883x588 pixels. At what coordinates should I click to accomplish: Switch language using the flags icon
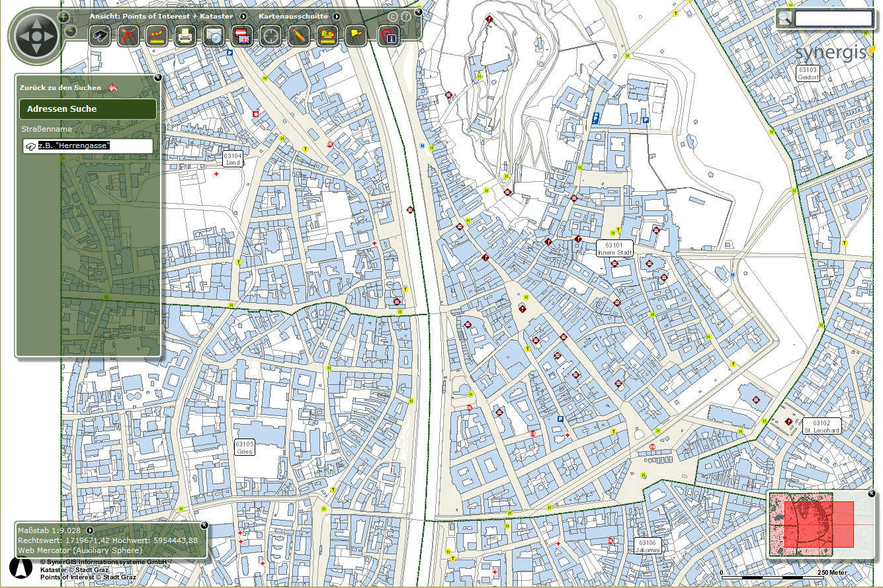[x=243, y=36]
